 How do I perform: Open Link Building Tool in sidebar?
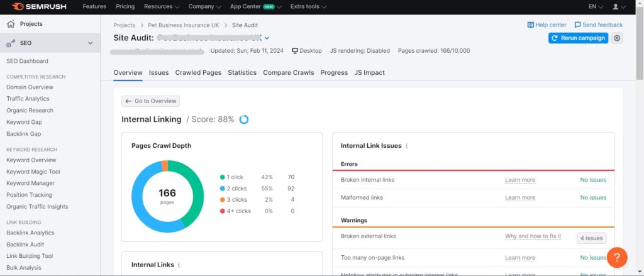click(x=30, y=256)
